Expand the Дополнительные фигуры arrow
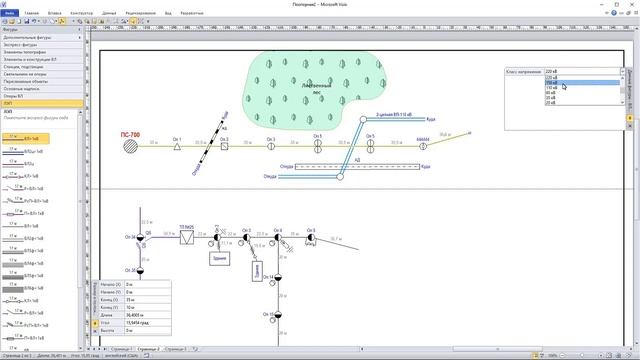 80,37
